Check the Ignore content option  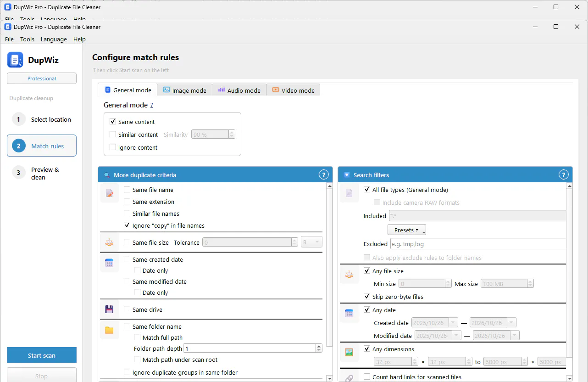pos(113,147)
